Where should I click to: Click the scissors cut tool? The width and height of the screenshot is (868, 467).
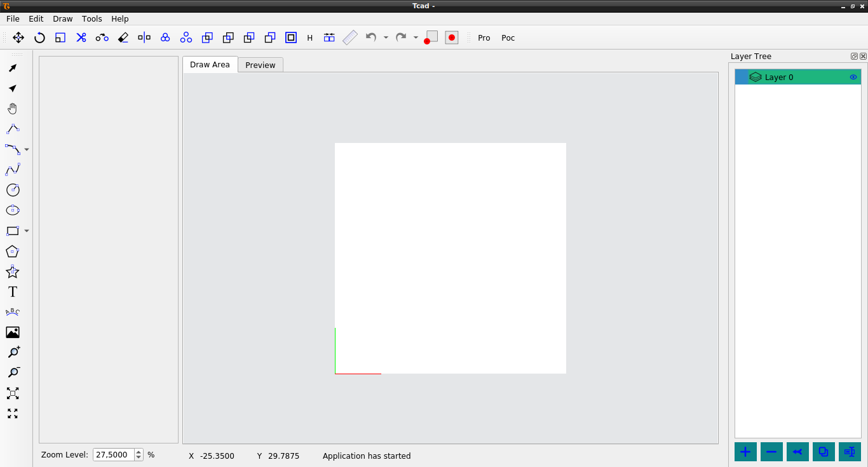pyautogui.click(x=81, y=37)
